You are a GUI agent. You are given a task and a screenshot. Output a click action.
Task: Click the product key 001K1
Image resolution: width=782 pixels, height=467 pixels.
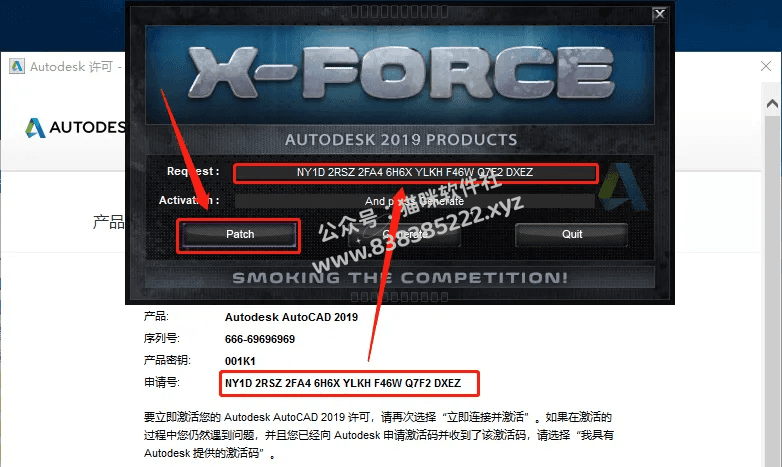point(240,361)
